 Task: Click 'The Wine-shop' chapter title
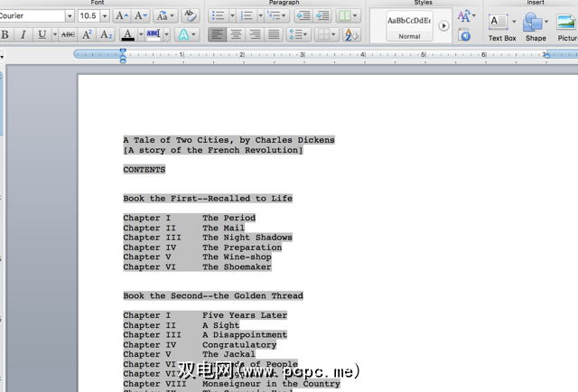point(237,257)
